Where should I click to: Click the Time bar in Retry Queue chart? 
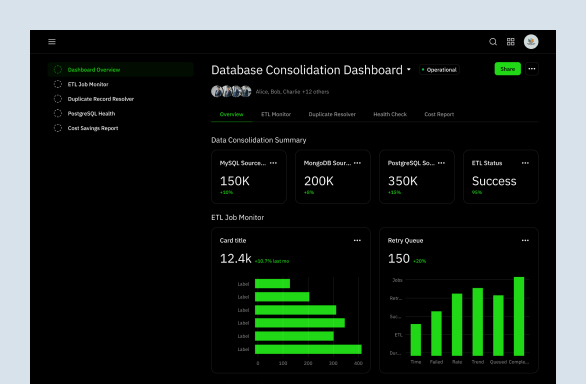tap(416, 340)
